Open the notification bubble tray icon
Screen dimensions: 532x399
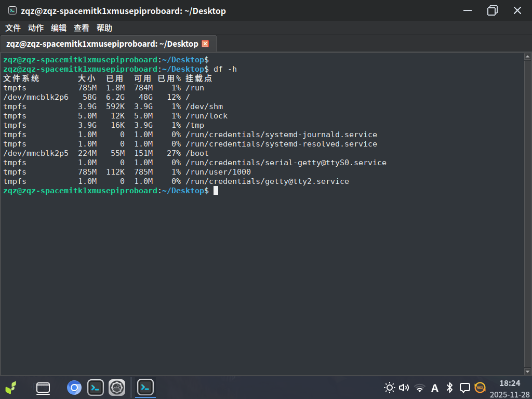point(464,388)
